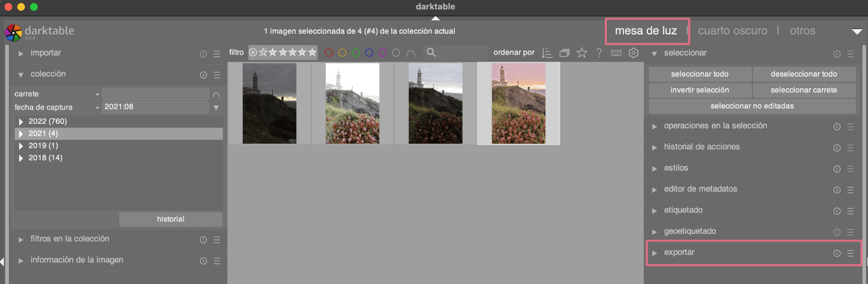Image resolution: width=868 pixels, height=284 pixels.
Task: Click the fecha de captura value field
Action: (155, 107)
